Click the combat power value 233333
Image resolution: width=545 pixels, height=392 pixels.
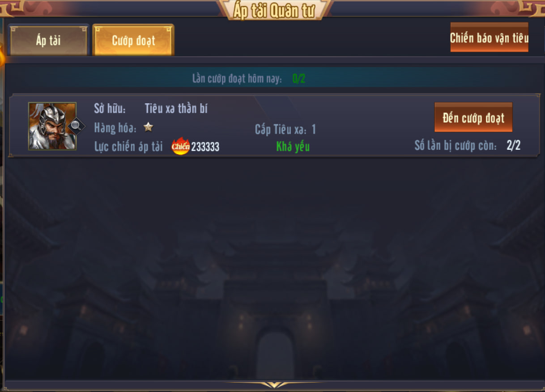[x=205, y=147]
